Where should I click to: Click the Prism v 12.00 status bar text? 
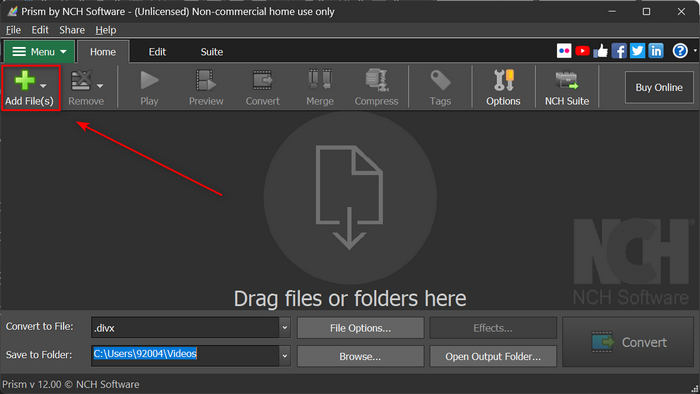point(71,384)
